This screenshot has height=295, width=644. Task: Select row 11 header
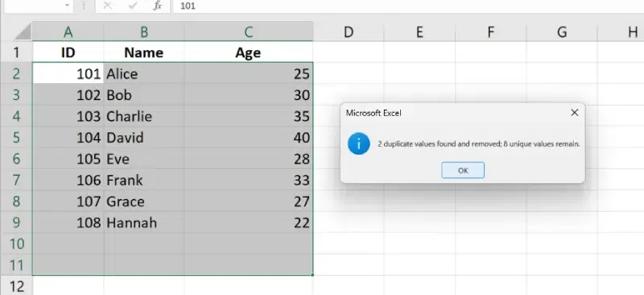coord(16,265)
